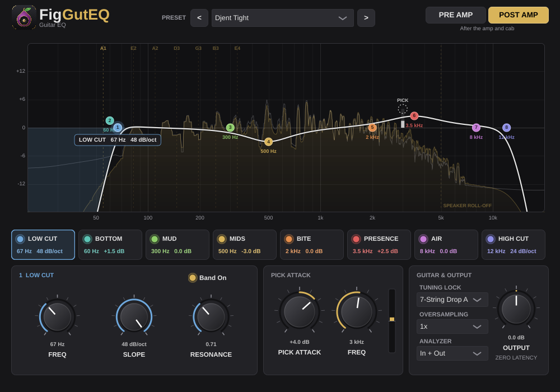Select EQ node 4 at 500 Hz
The height and width of the screenshot is (392, 560).
269,142
